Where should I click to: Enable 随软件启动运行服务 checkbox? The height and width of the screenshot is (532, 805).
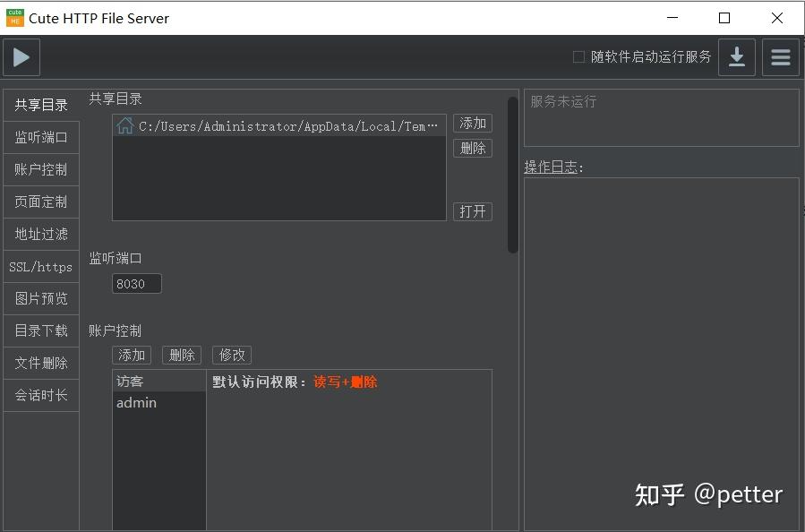[578, 56]
